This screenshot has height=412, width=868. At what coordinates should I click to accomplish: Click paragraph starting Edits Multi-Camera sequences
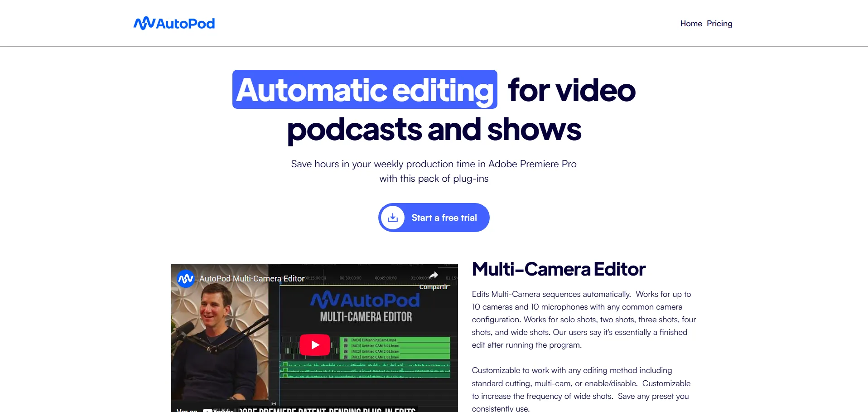coord(583,319)
